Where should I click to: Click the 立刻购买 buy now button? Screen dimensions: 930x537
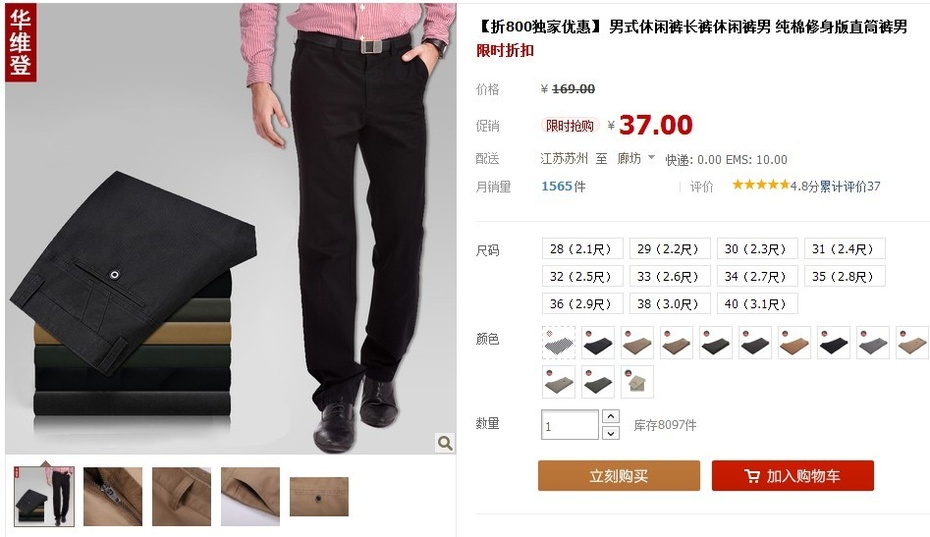[x=619, y=476]
